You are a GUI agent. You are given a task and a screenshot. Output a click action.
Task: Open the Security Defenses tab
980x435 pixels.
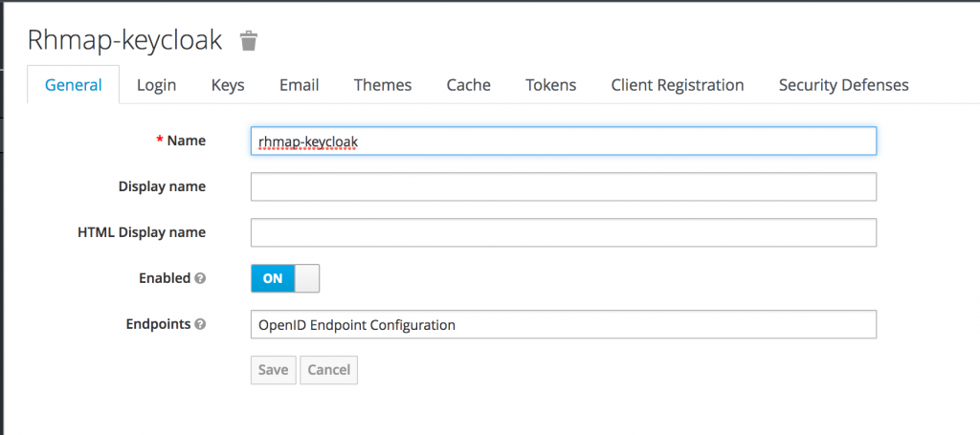pyautogui.click(x=844, y=85)
